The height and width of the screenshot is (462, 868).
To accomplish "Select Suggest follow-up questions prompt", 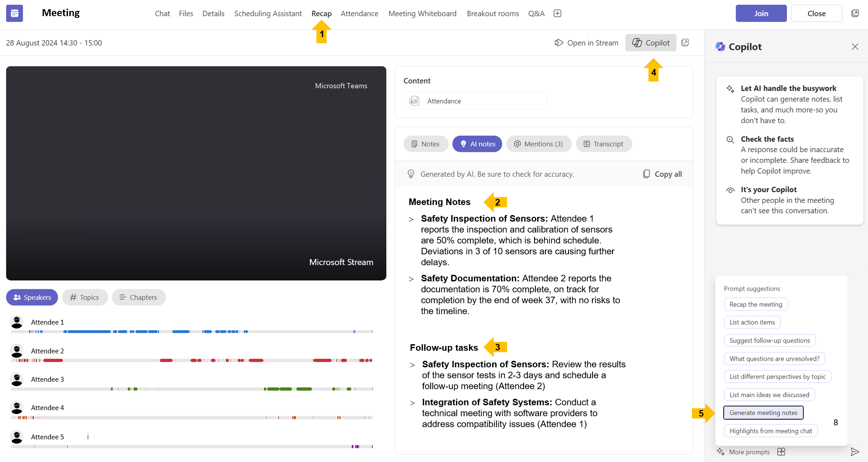I will (x=769, y=341).
